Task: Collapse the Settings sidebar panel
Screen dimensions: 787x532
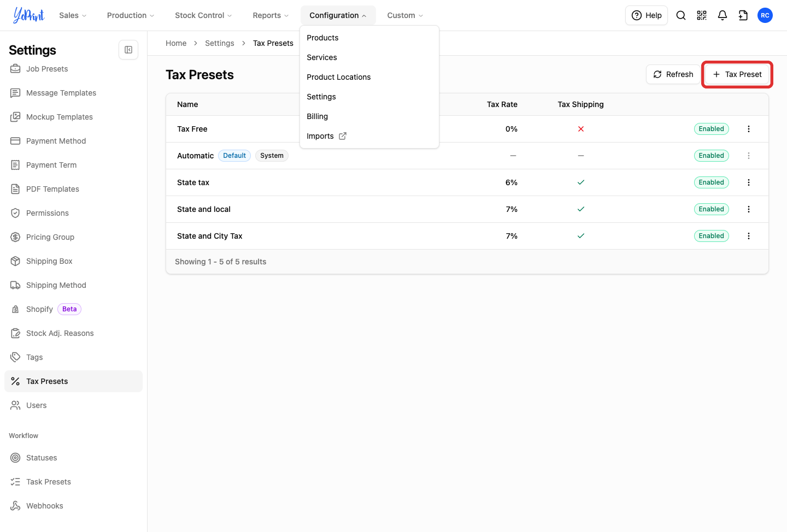Action: [128, 50]
